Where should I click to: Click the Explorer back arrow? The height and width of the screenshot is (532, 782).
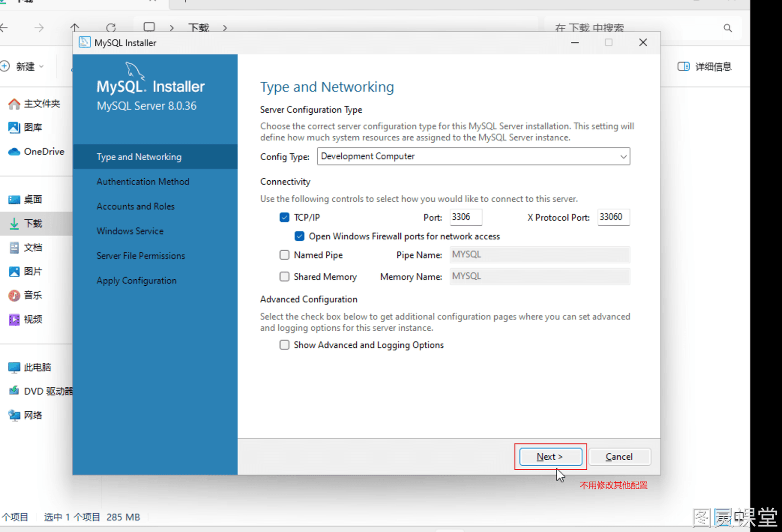pyautogui.click(x=4, y=28)
